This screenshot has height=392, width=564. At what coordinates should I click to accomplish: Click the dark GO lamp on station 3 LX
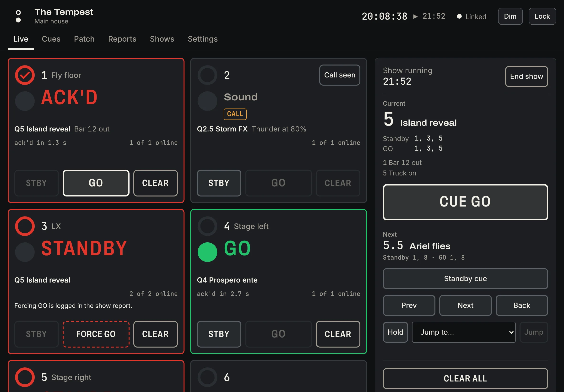point(25,252)
